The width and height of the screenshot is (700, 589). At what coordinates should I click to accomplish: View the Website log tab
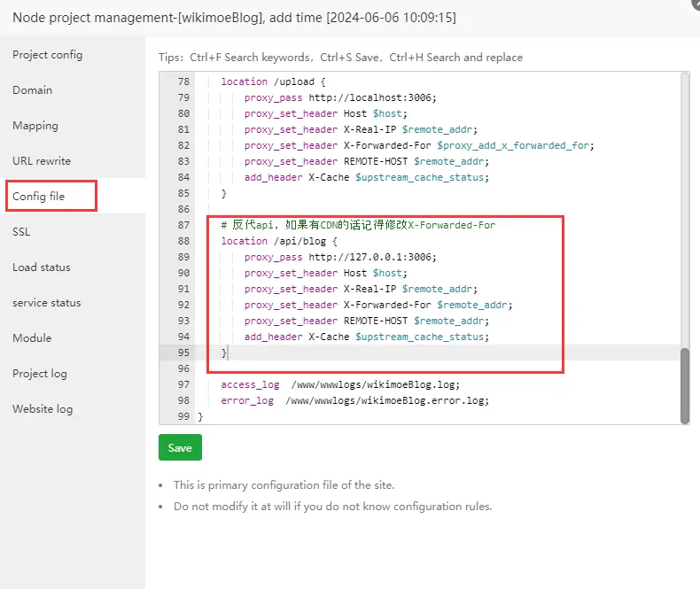[x=43, y=409]
